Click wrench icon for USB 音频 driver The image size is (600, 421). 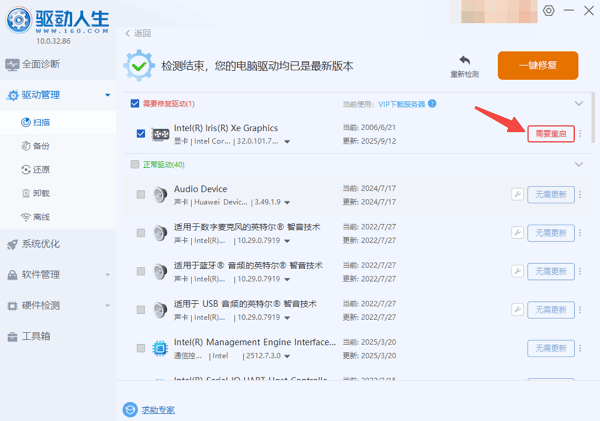pyautogui.click(x=517, y=309)
